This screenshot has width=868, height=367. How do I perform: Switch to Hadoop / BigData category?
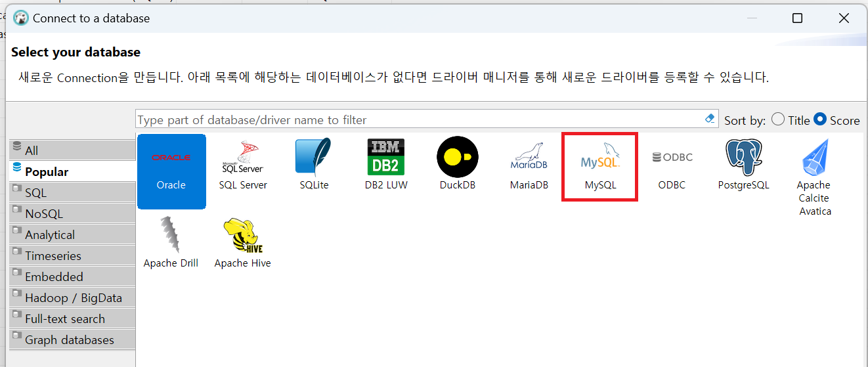(x=72, y=297)
